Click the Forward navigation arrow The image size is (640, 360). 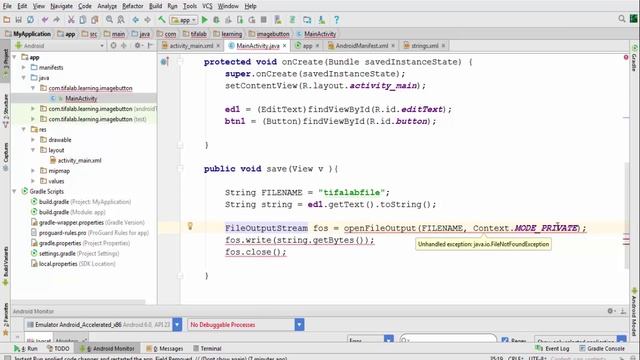(147, 20)
